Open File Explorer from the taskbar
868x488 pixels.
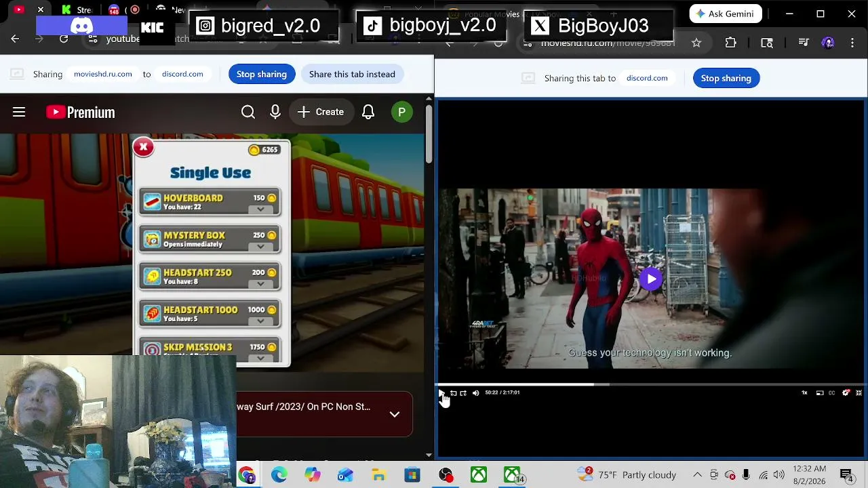pos(378,475)
